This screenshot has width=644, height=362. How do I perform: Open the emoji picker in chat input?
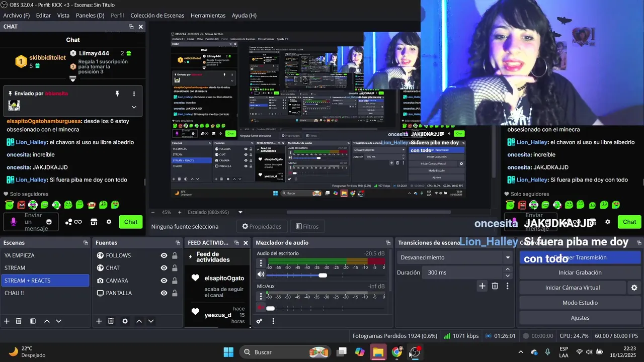coord(49,222)
